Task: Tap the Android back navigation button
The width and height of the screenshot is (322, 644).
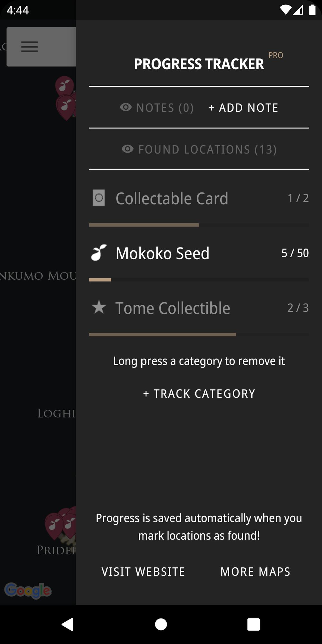Action: (x=68, y=624)
